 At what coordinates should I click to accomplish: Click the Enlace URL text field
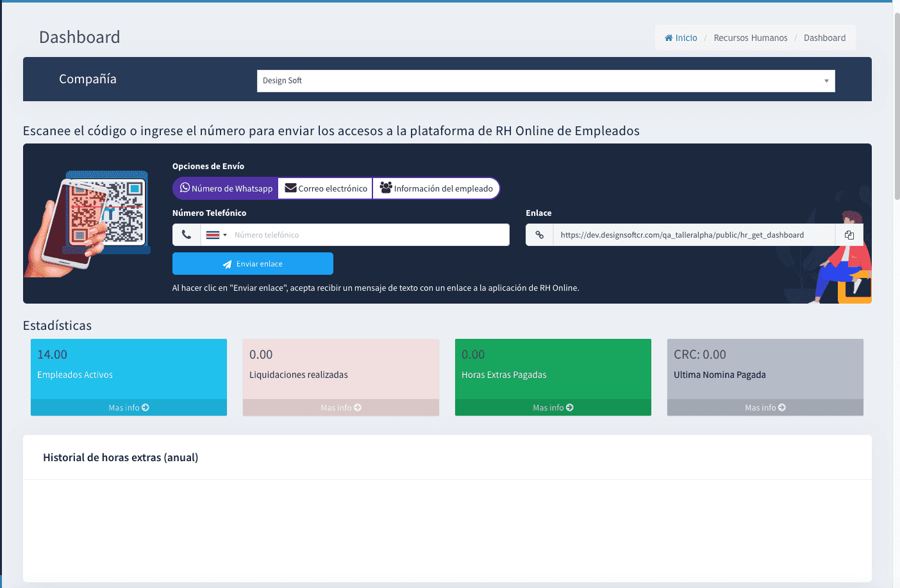pyautogui.click(x=694, y=235)
